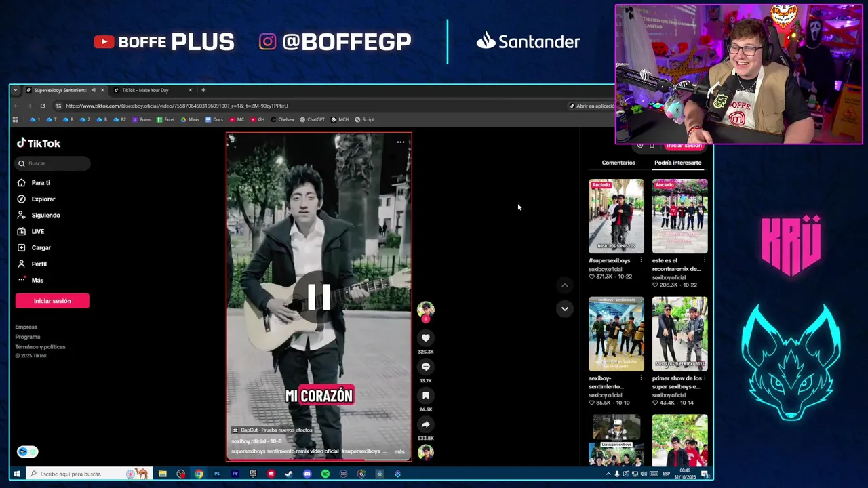Open Términos y políticas link
Image resolution: width=868 pixels, height=488 pixels.
[x=41, y=347]
